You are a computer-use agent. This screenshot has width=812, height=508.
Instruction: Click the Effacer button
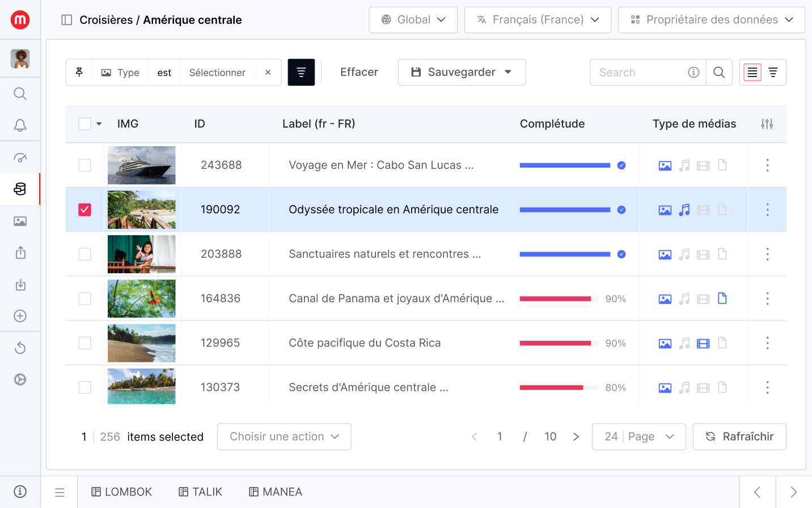[359, 72]
